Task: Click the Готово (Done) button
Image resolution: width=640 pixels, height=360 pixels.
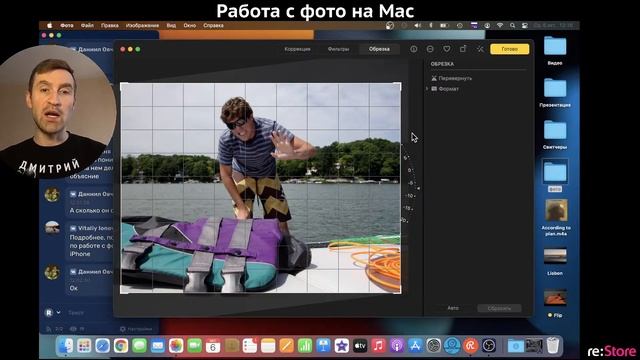Action: point(509,49)
